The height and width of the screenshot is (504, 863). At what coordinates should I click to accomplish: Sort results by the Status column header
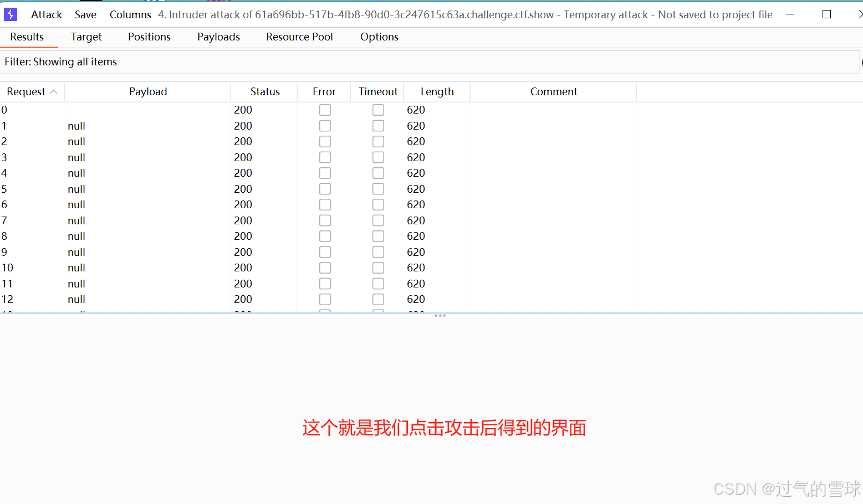(x=264, y=91)
